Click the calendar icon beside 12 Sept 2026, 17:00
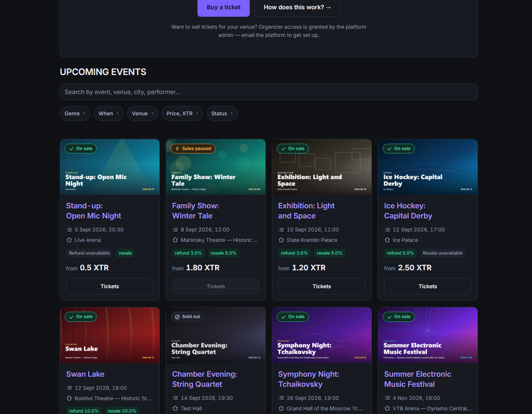Viewport: 532px width, 414px height. click(387, 229)
